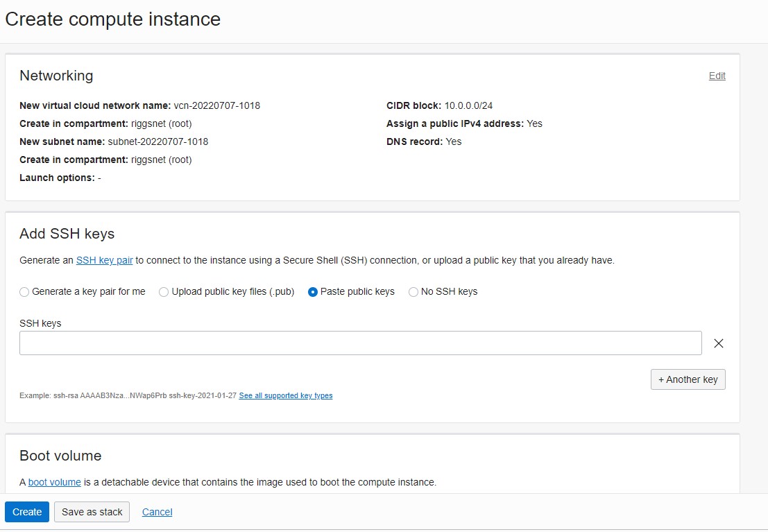Select the 'Paste public keys' radio button
Screen dimensions: 768x532
[312, 292]
